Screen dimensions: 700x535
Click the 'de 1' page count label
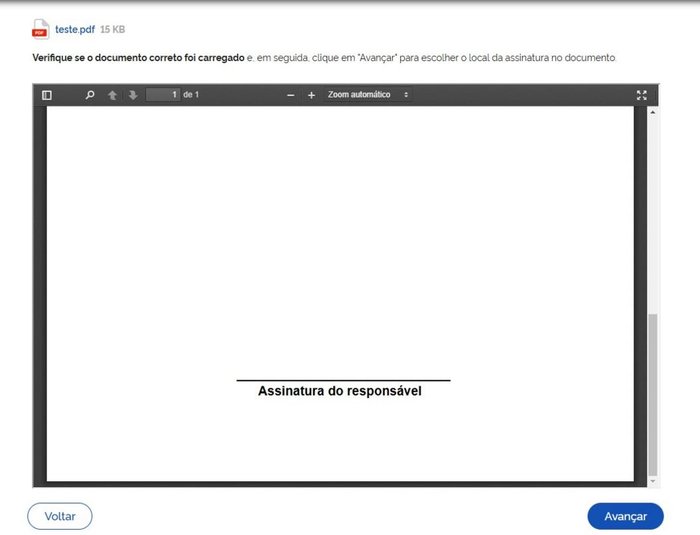(x=191, y=95)
